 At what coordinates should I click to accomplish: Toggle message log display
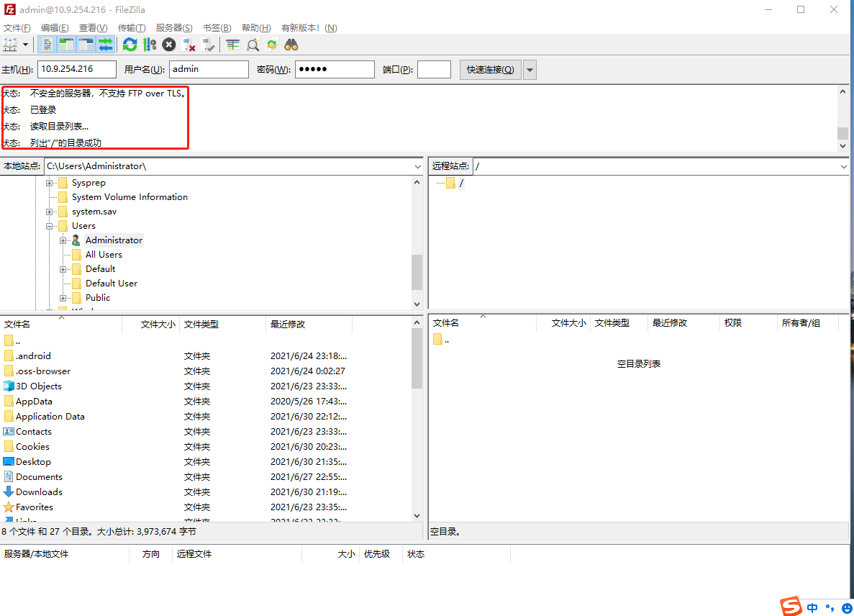pyautogui.click(x=47, y=45)
